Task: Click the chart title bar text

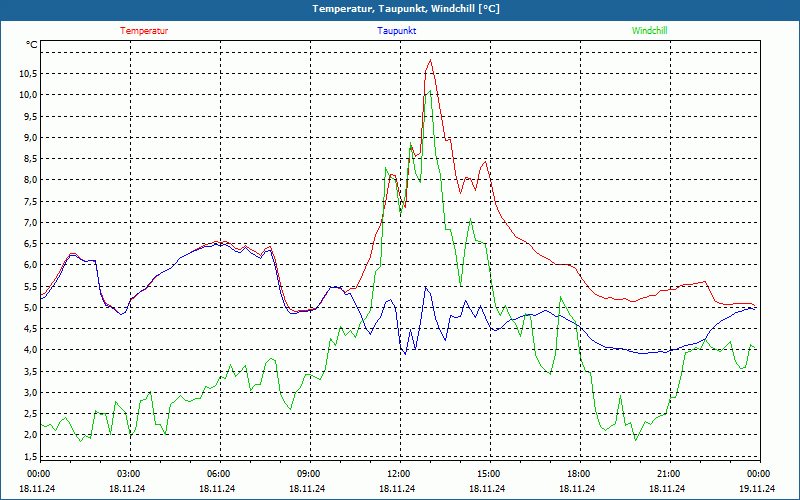Action: tap(400, 9)
